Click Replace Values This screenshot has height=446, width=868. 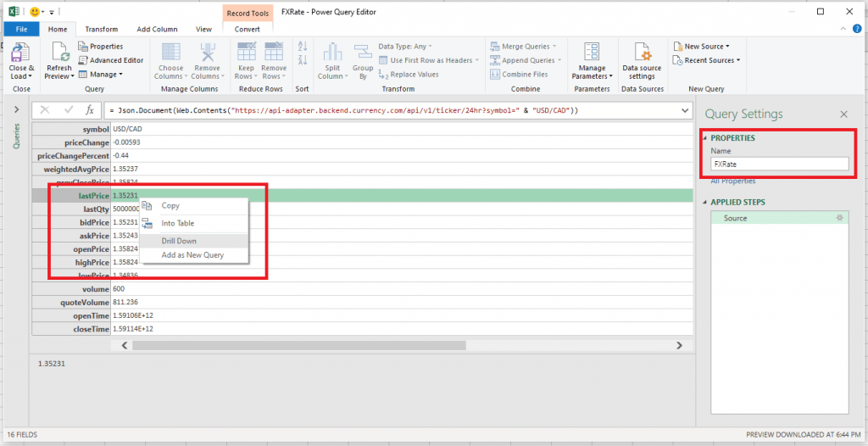pyautogui.click(x=409, y=75)
